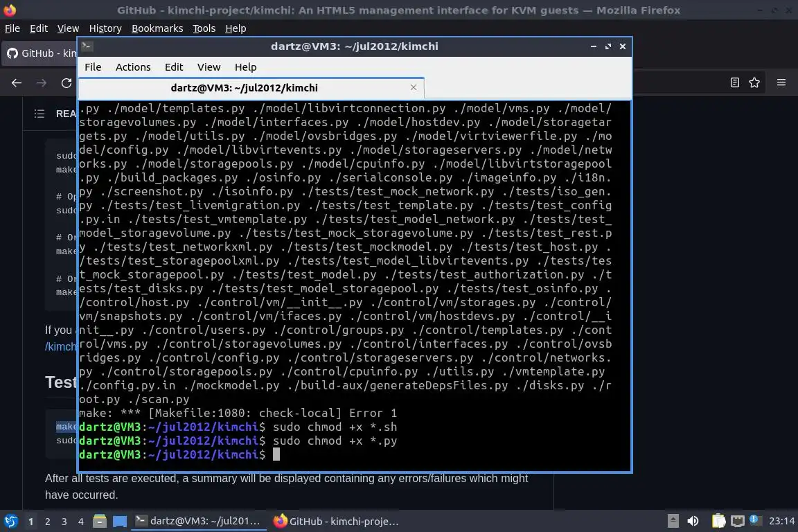Select the dartz@VM3: ~/jul2012/kimchi terminal tab
Screen dimensions: 798x532
click(251, 88)
